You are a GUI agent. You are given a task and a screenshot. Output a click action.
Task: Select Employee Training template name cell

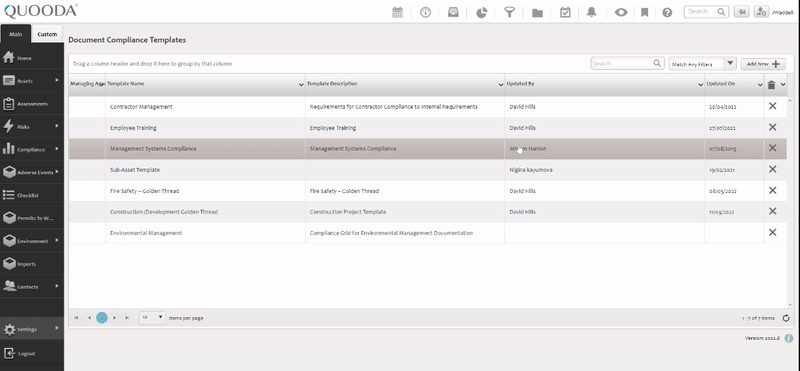205,128
